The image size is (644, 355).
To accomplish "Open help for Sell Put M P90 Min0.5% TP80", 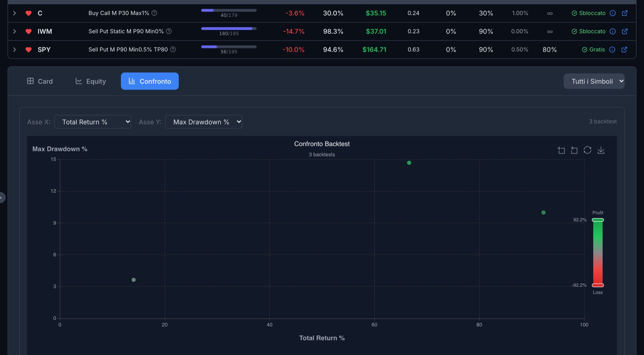I will (173, 49).
